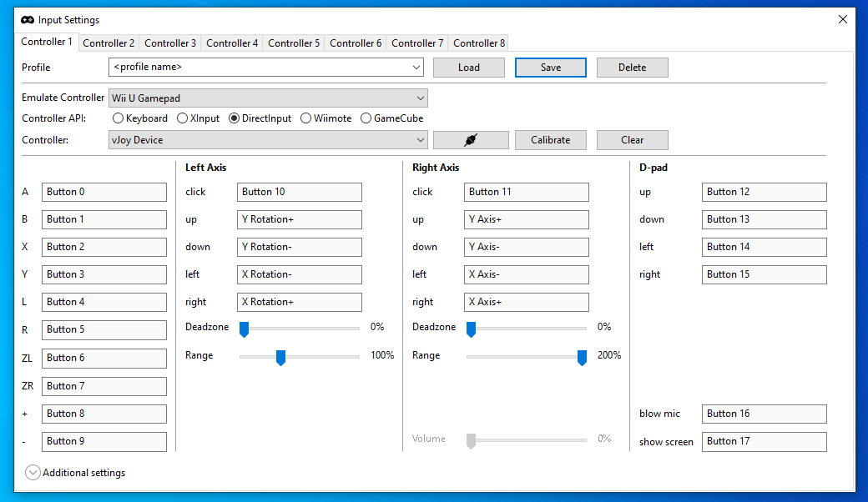Open the vJoy Device controller dropdown
Screen dimensions: 868x502
268,140
